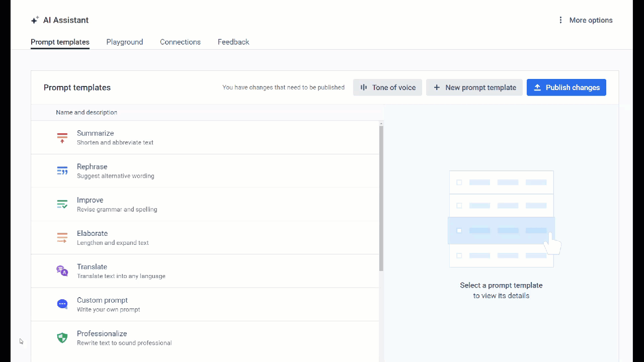Open the Connections tab
The image size is (644, 362).
point(180,42)
